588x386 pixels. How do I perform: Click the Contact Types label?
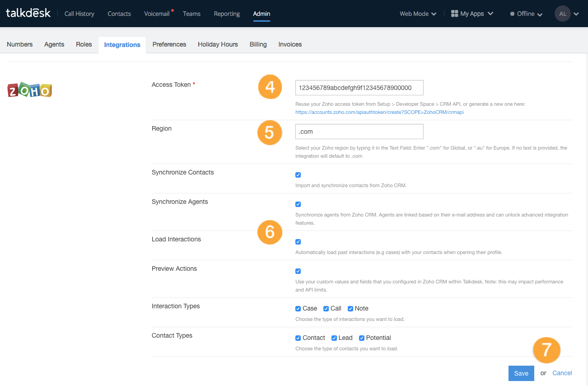tap(172, 335)
